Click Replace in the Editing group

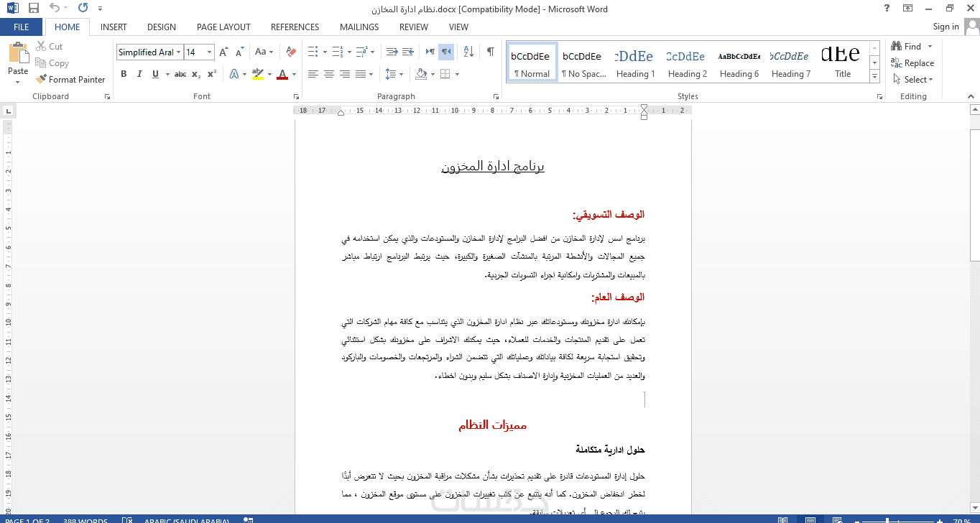912,63
